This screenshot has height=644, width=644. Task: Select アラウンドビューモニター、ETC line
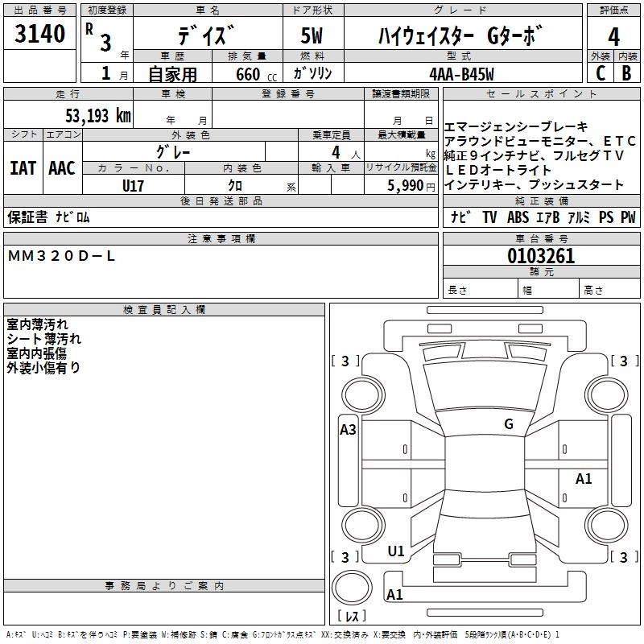(540, 141)
